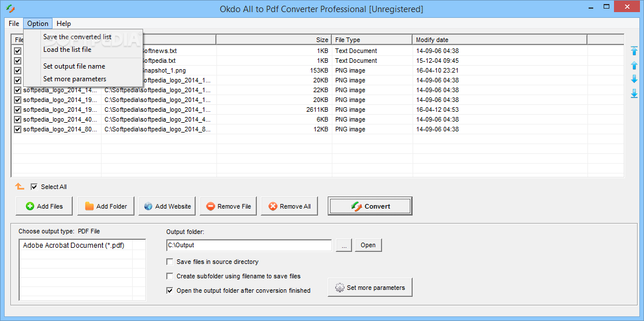Click the move-to-top arrow icon
The width and height of the screenshot is (644, 321).
pos(634,51)
